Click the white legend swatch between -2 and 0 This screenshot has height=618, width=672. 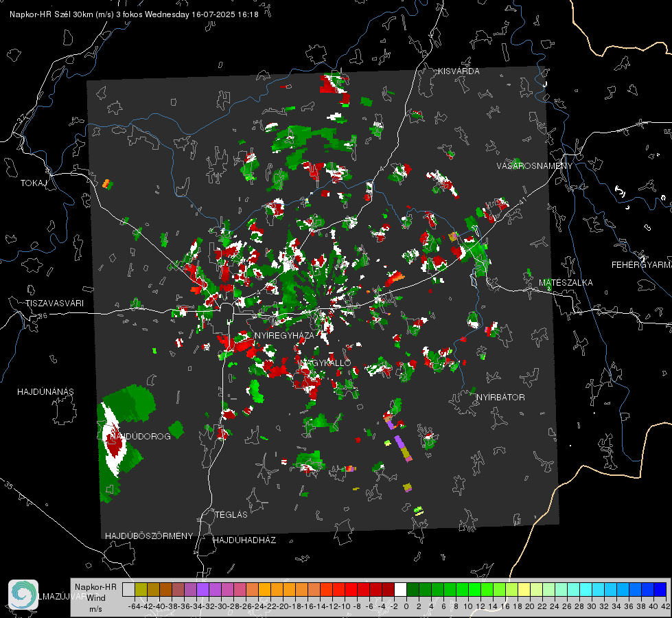click(x=400, y=589)
